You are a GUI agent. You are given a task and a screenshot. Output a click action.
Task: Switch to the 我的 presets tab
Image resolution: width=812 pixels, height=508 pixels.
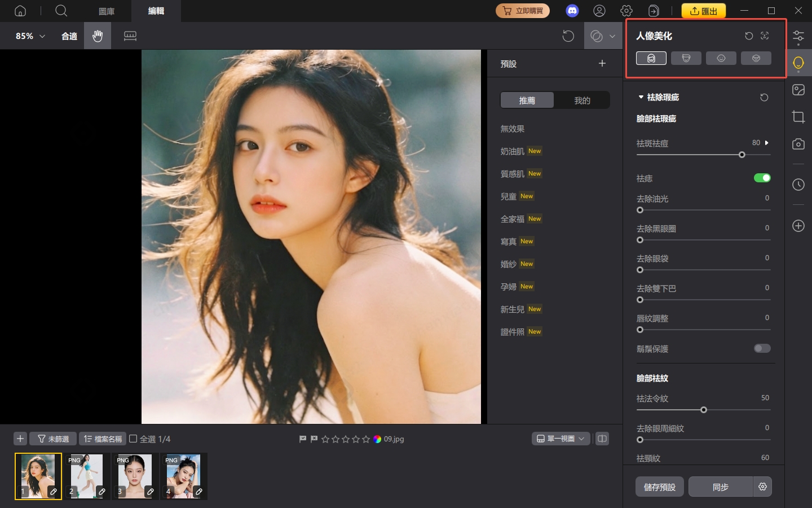coord(582,100)
